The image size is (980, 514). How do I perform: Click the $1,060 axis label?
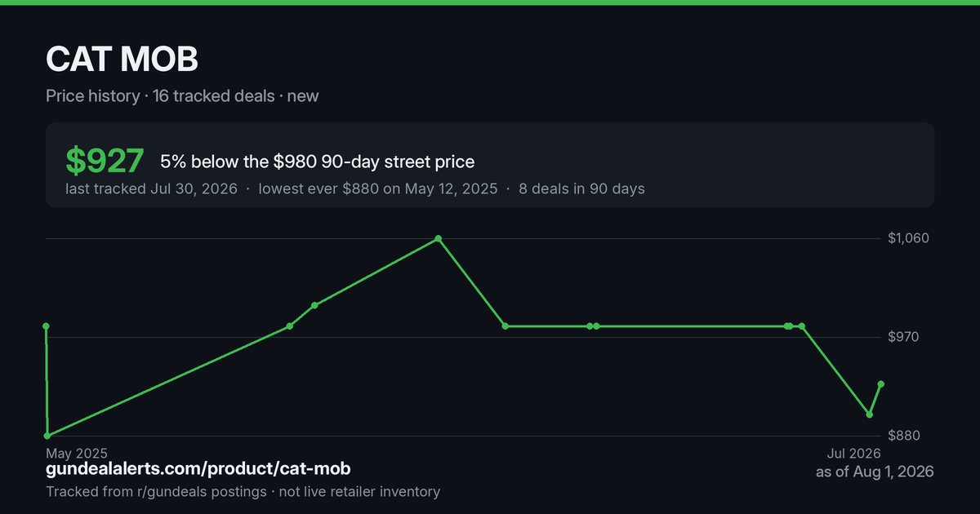pyautogui.click(x=909, y=238)
